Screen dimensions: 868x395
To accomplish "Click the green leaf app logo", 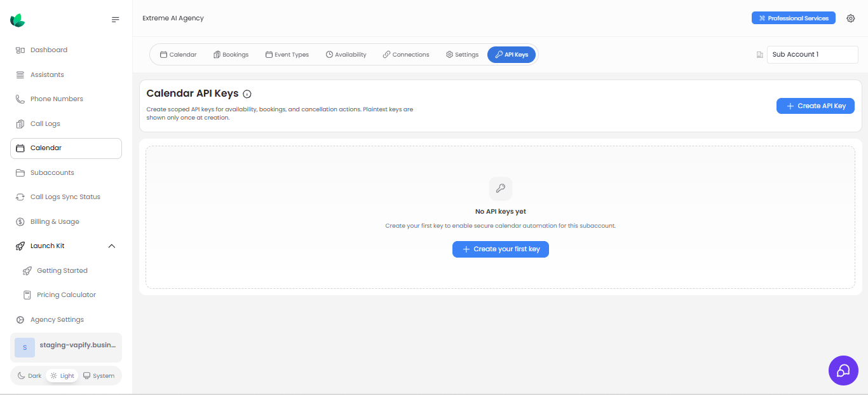I will 18,20.
